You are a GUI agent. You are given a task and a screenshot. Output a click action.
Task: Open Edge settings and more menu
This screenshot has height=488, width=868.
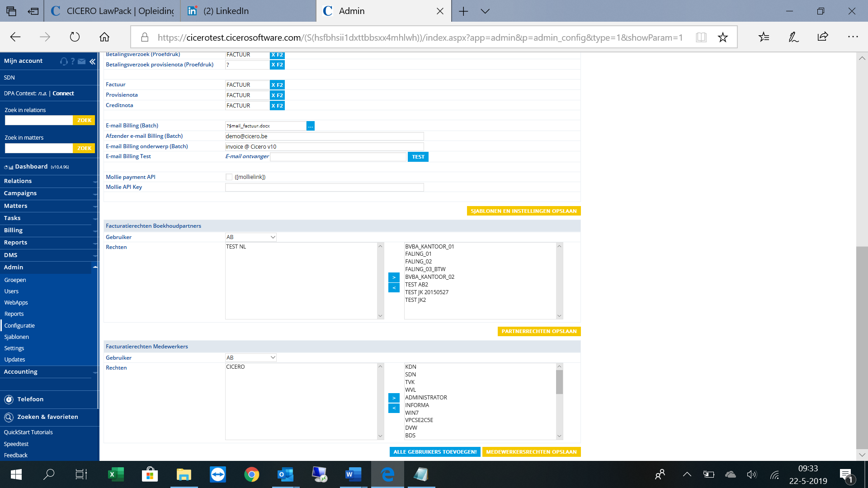point(853,37)
